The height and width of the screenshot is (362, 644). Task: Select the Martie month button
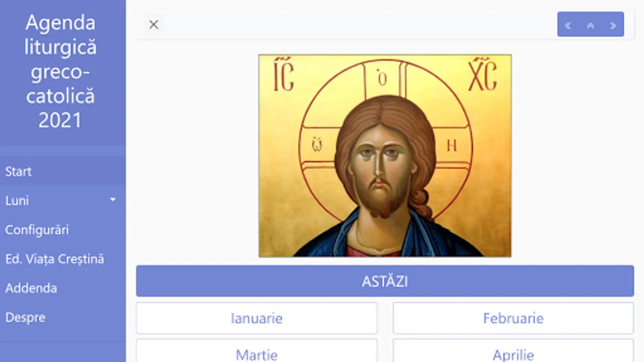pos(256,354)
